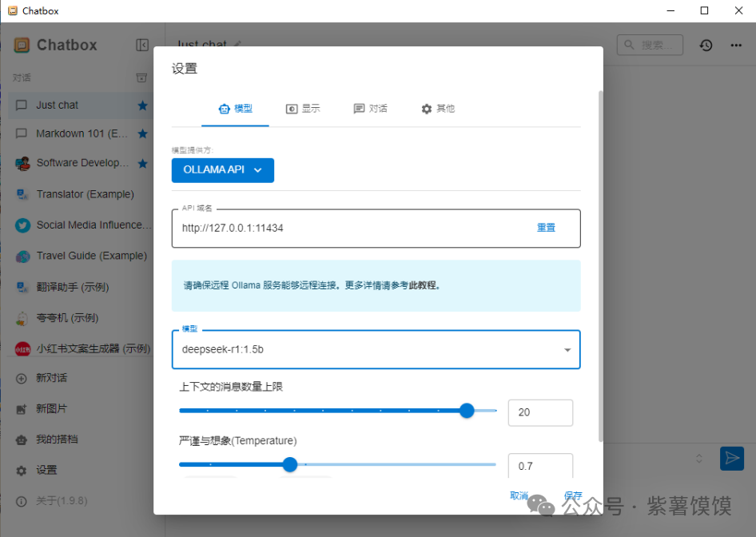756x537 pixels.
Task: Switch to the 模型 tab
Action: tap(235, 109)
